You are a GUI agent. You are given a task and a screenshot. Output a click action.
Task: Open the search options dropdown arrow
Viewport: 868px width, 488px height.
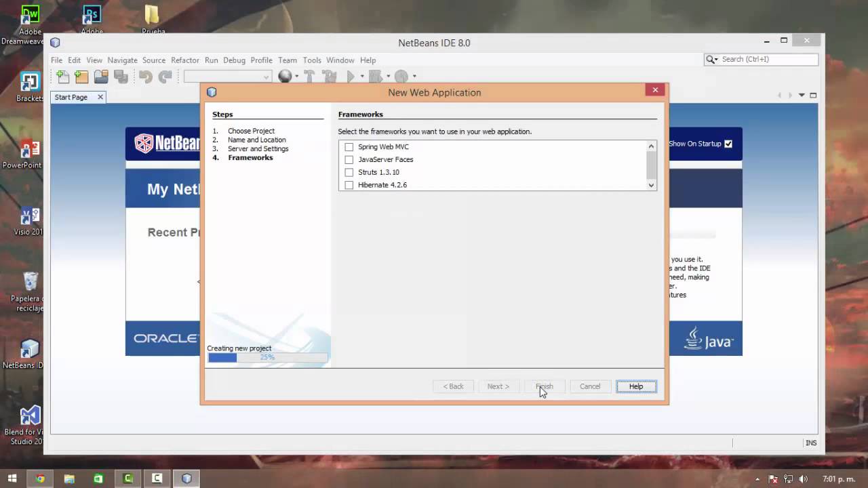[x=716, y=60]
